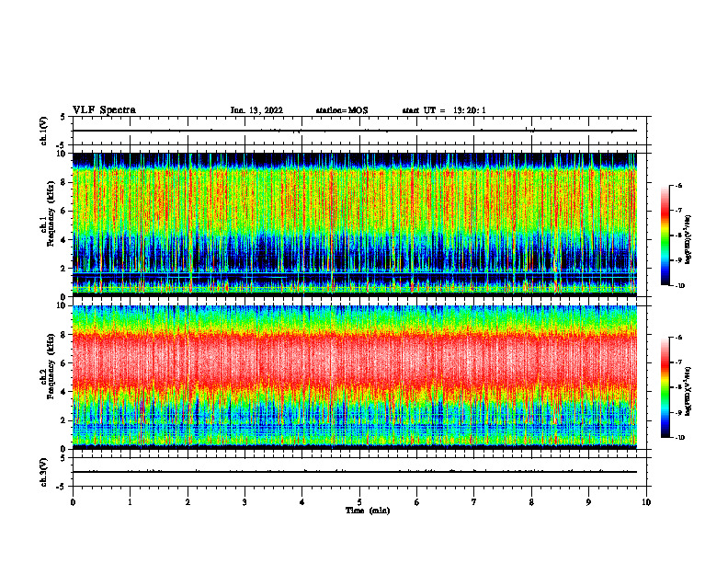Click the ch.2 colorbar log(PSD) unit label
This screenshot has width=728, height=563.
click(688, 391)
